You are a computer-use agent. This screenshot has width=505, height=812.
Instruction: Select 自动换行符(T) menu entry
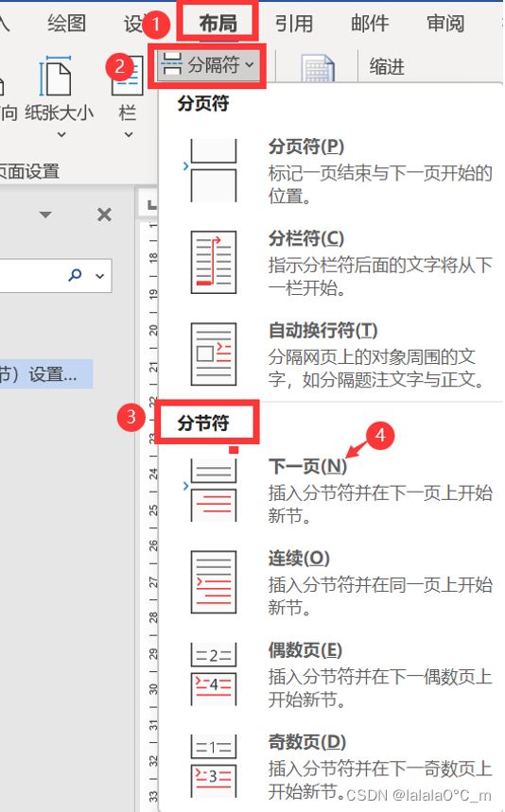332,354
